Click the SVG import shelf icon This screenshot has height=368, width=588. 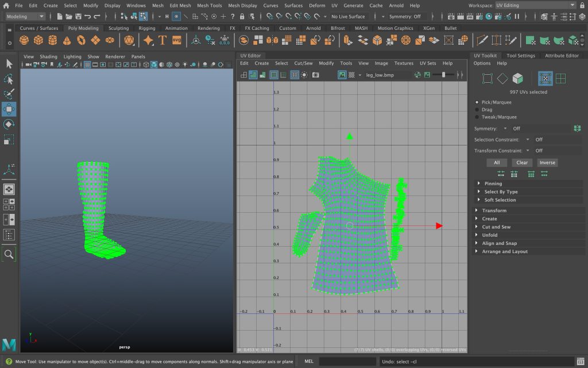click(x=177, y=40)
